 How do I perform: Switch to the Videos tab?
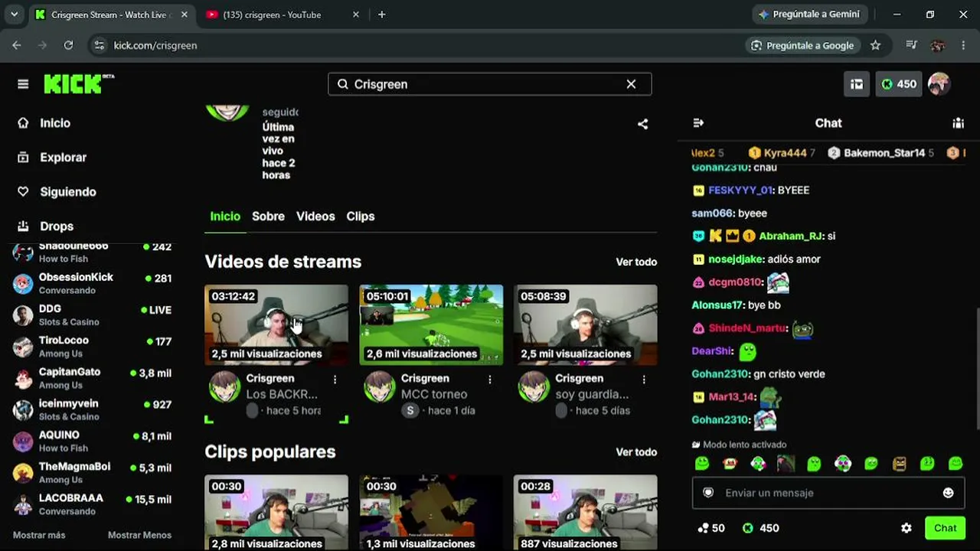click(x=315, y=217)
